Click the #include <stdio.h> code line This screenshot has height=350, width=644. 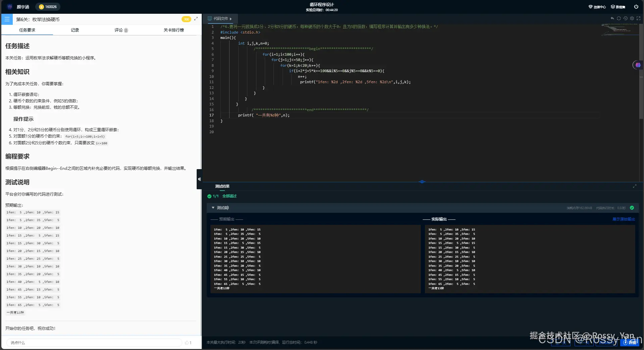pyautogui.click(x=240, y=32)
